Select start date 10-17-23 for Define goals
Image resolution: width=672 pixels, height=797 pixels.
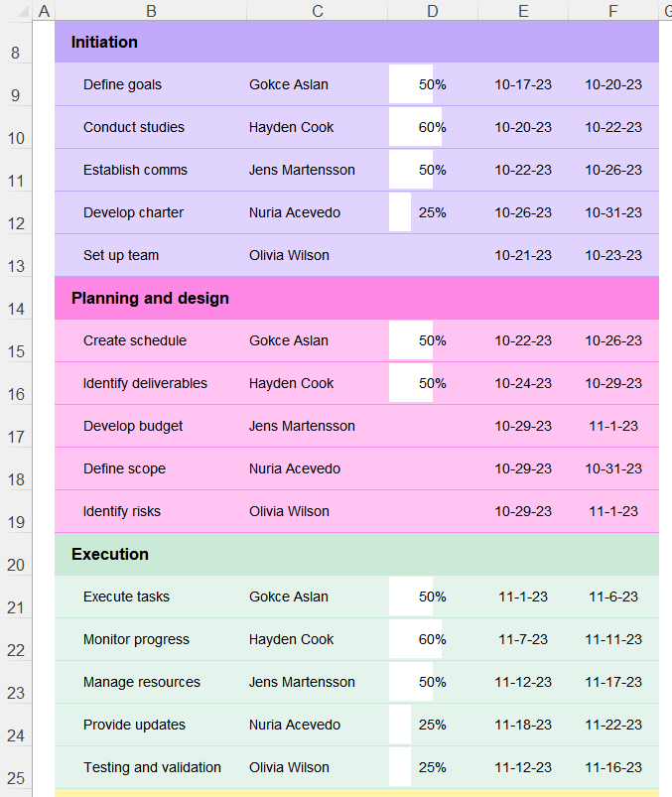pyautogui.click(x=523, y=84)
